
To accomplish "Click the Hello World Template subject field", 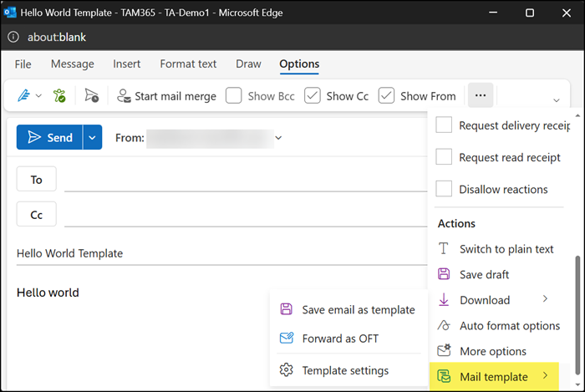I will (x=221, y=253).
